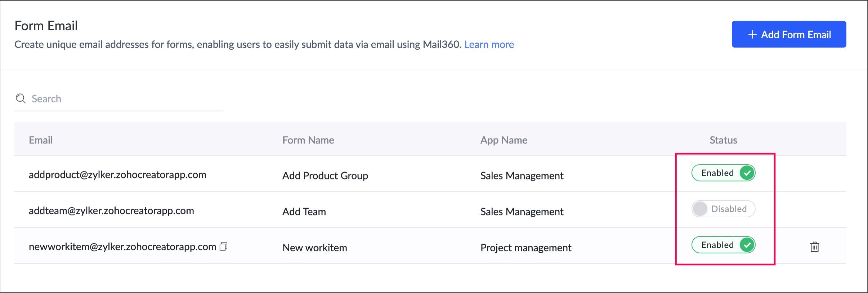Viewport: 868px width, 293px height.
Task: Click the Form Name column header
Action: coord(308,140)
